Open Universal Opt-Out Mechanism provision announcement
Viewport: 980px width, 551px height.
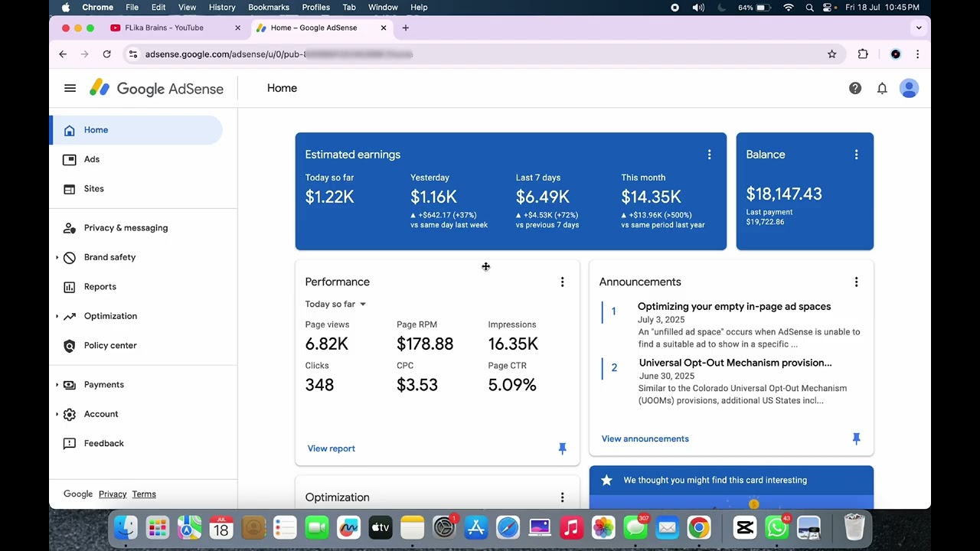735,363
